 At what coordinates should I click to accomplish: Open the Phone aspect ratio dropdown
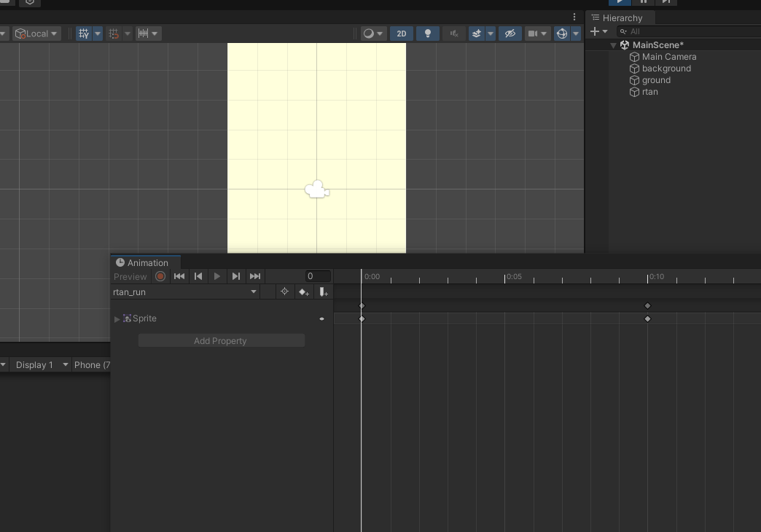coord(91,365)
